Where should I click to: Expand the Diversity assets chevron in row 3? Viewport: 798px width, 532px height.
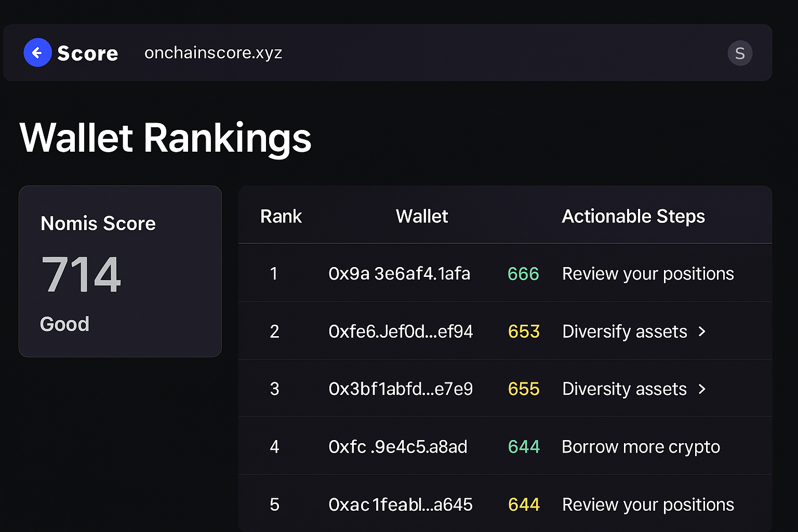[x=702, y=389]
